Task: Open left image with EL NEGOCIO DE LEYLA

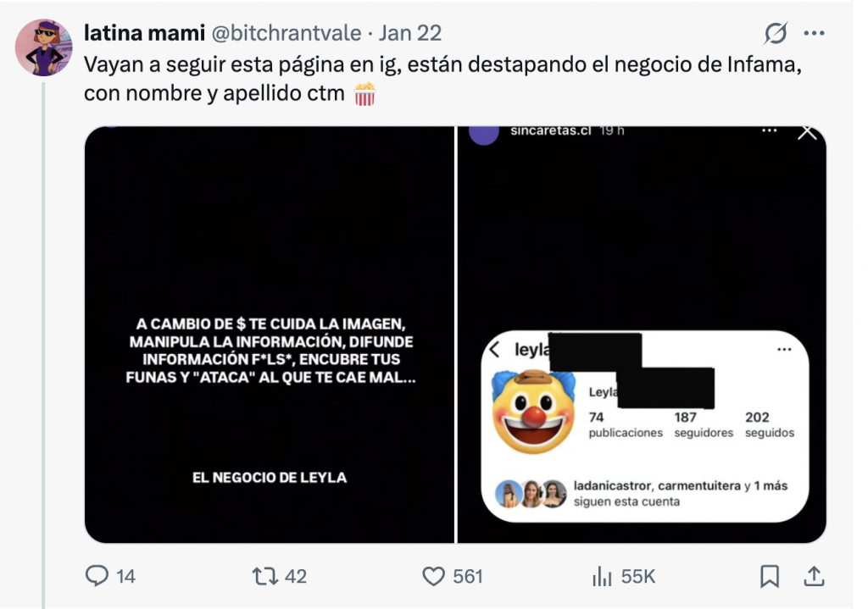Action: (x=270, y=335)
